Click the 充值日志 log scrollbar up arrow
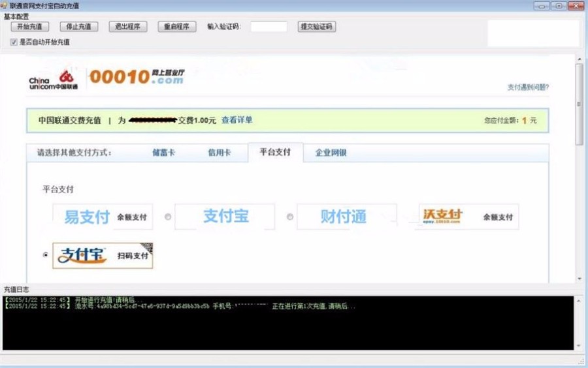This screenshot has height=368, width=588. 579,301
